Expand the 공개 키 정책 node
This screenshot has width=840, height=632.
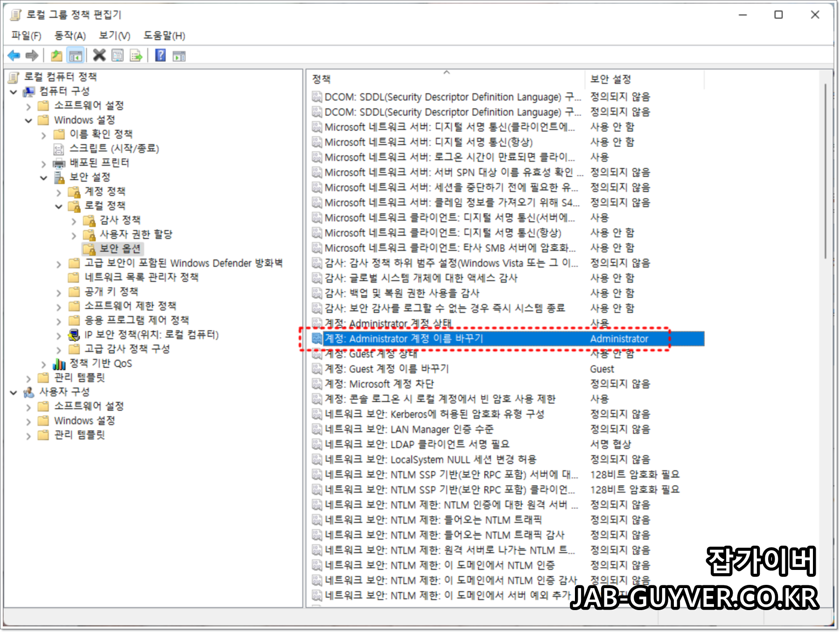coord(58,293)
